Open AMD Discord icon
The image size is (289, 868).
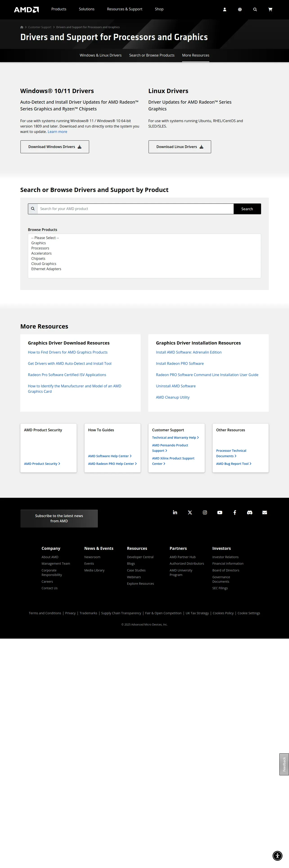[250, 512]
